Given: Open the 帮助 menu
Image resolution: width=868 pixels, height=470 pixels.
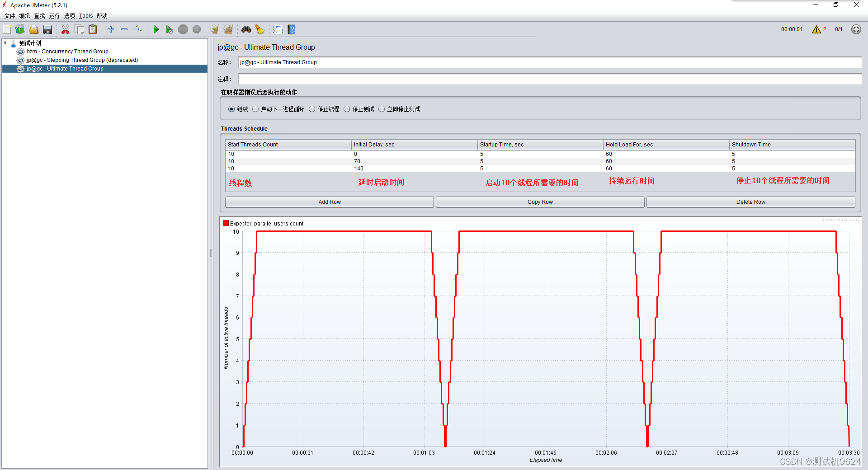Looking at the screenshot, I should [x=102, y=16].
